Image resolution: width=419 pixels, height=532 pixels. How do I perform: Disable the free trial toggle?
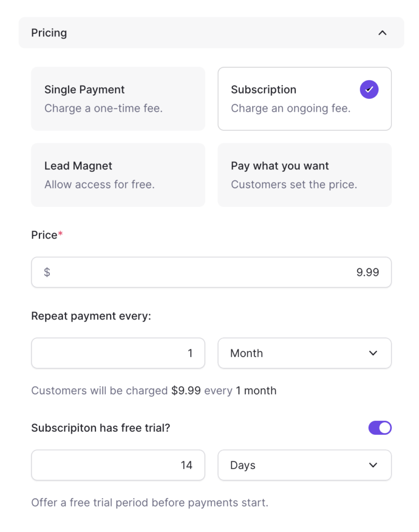(380, 428)
